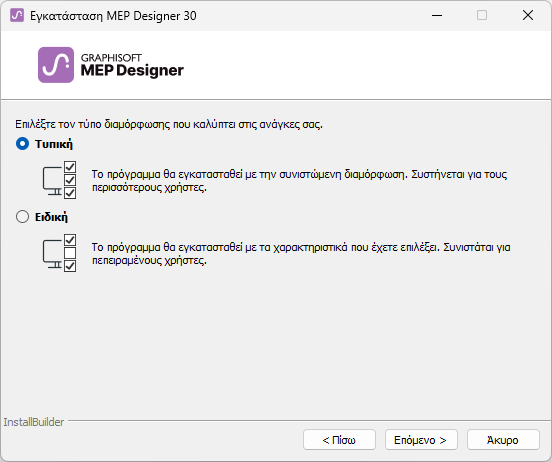
Task: Cancel setup with the Άκυρο button
Action: pyautogui.click(x=503, y=439)
